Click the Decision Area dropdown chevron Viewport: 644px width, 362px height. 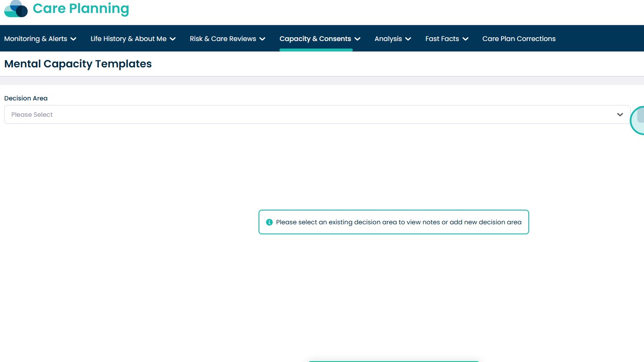coord(620,115)
